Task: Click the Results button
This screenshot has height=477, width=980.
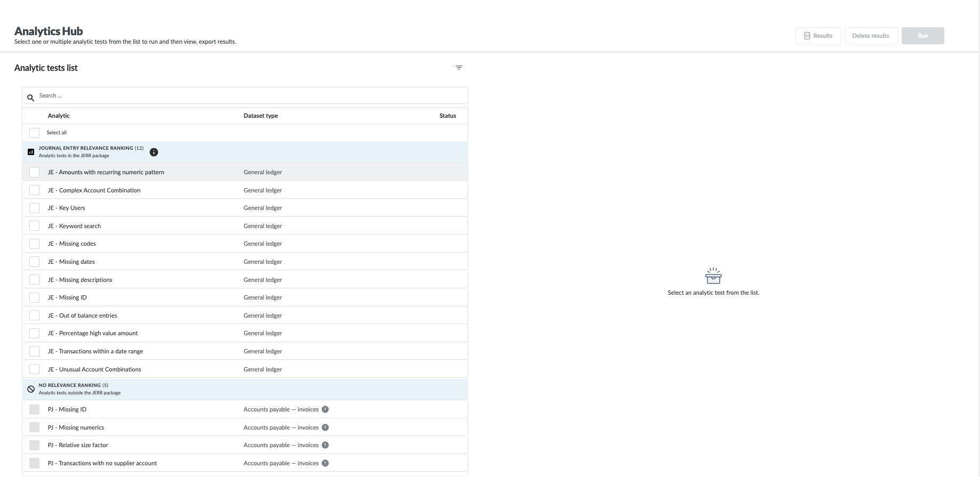Action: coord(818,36)
